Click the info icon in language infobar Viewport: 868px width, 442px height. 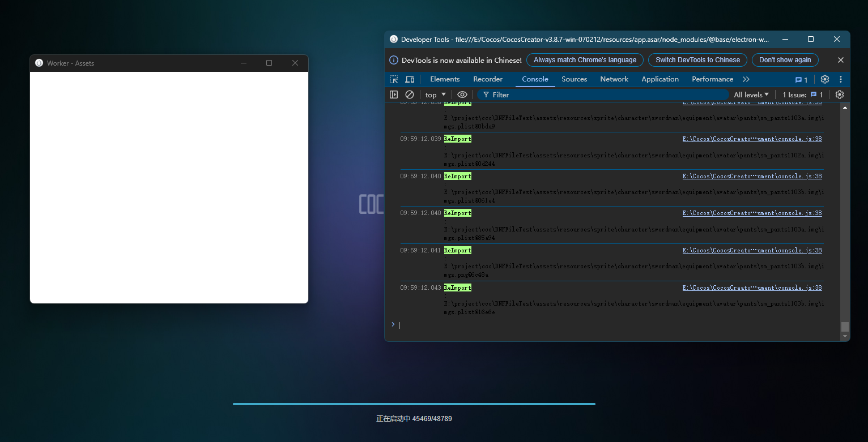coord(394,60)
